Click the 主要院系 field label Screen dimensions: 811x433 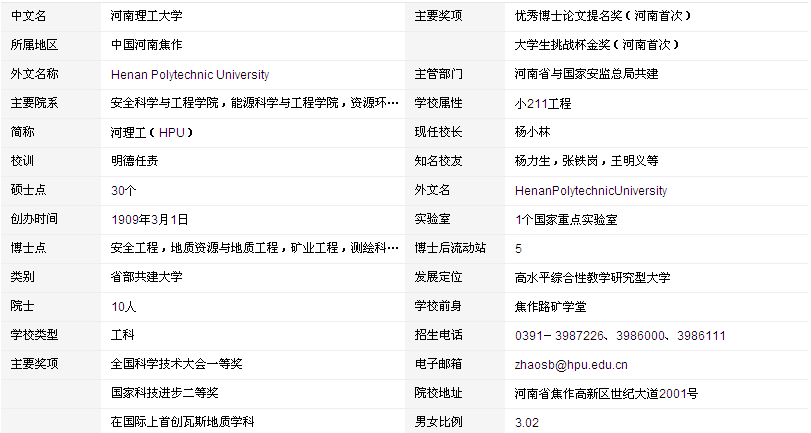pos(34,103)
